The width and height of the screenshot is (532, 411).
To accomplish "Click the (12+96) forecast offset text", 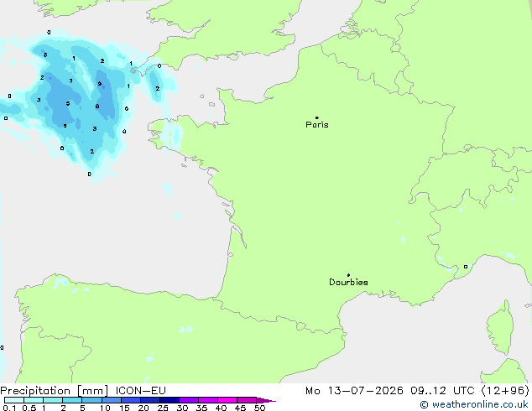I will click(505, 391).
